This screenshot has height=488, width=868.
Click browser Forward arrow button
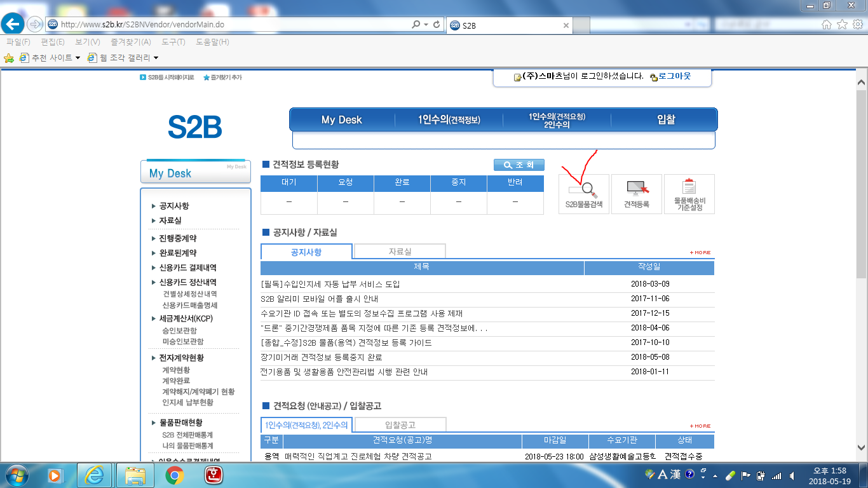34,25
